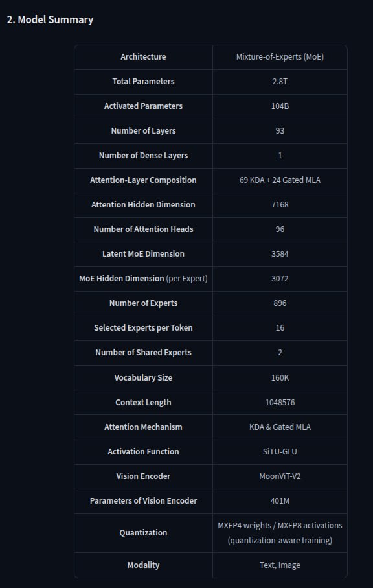Select the Vocabulary Size 160K value

[x=280, y=377]
